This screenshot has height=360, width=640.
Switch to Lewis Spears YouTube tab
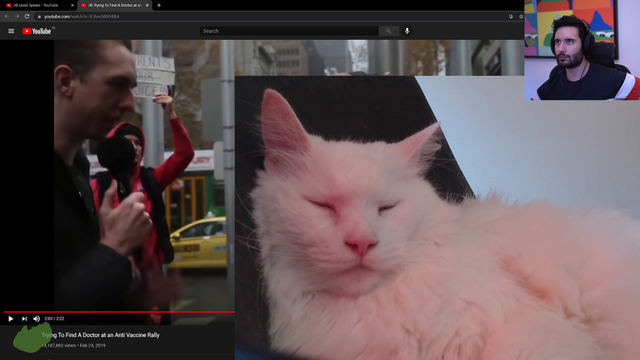[x=36, y=5]
